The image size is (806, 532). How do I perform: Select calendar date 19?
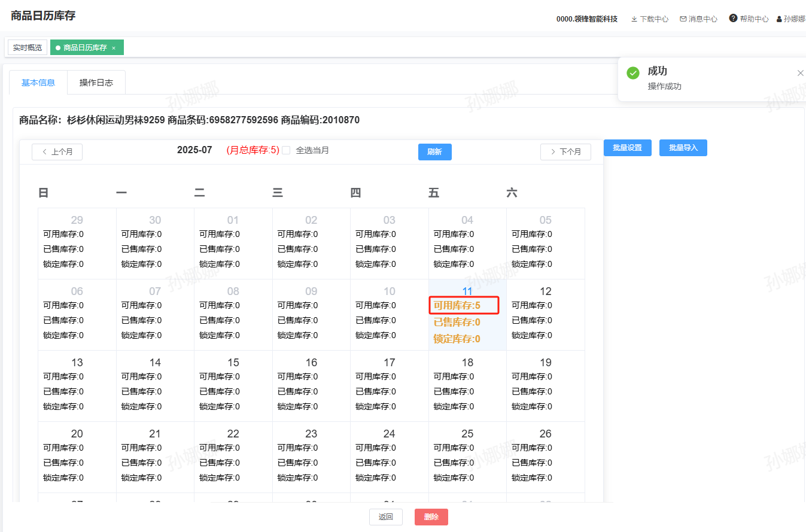pos(546,363)
